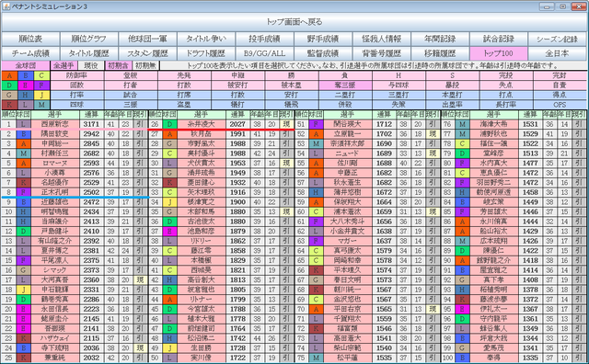Image resolution: width=589 pixels, height=364 pixels.
Task: Select team J yellow swatch in filter grid
Action: point(41,95)
